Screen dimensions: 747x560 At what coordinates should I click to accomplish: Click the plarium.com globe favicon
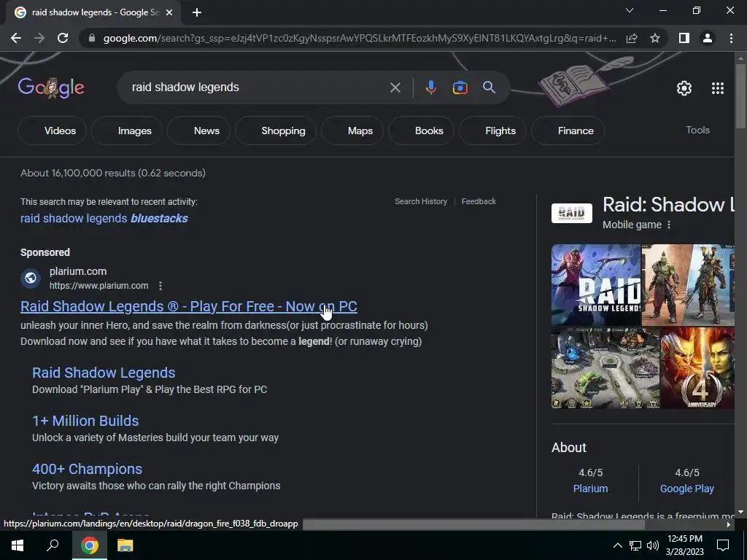(x=31, y=278)
